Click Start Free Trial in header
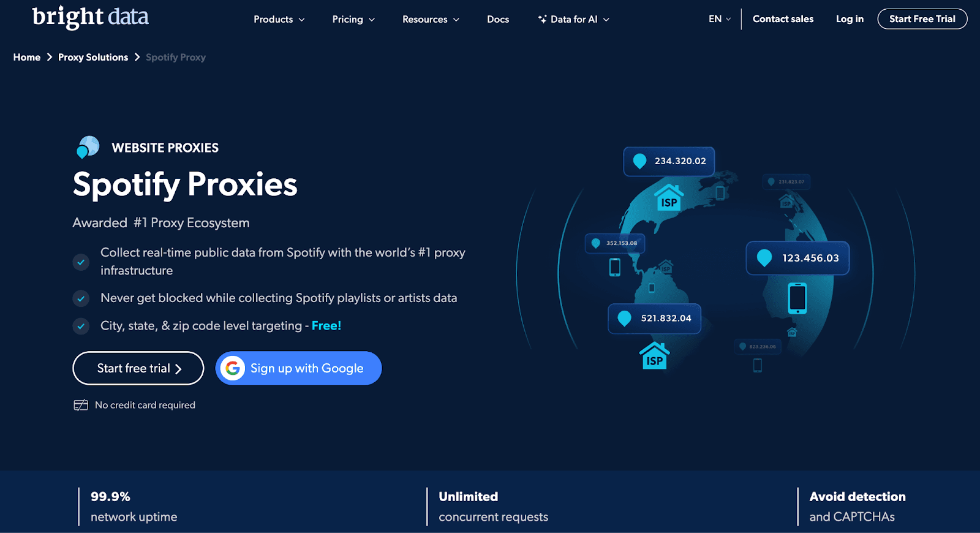The height and width of the screenshot is (533, 980). (x=922, y=19)
